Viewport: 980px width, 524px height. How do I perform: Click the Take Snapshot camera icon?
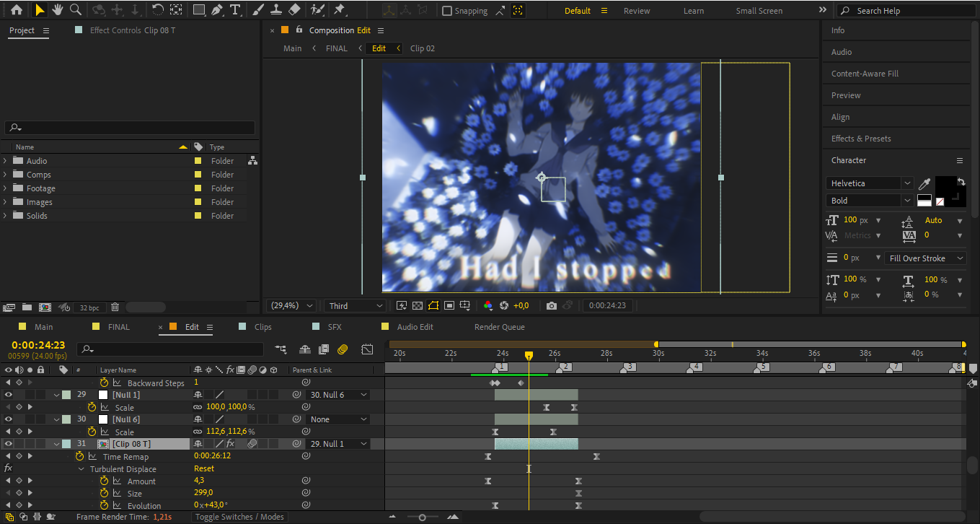(x=552, y=305)
